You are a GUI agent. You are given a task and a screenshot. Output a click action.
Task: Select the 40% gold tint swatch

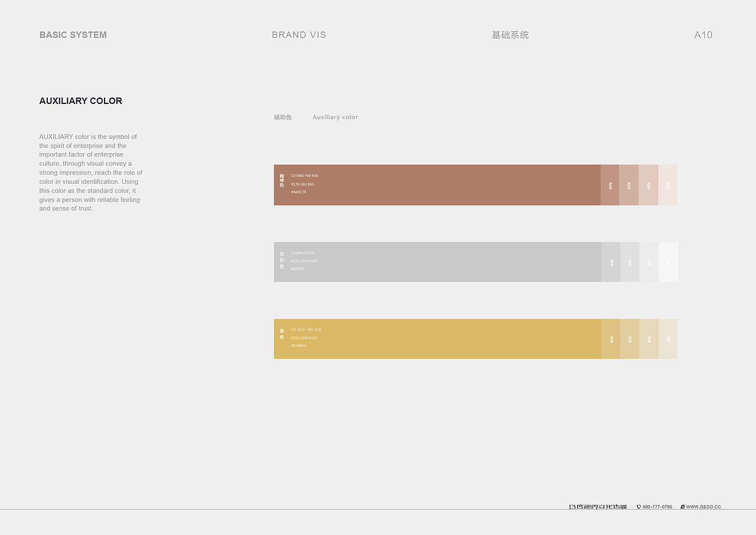coord(649,339)
